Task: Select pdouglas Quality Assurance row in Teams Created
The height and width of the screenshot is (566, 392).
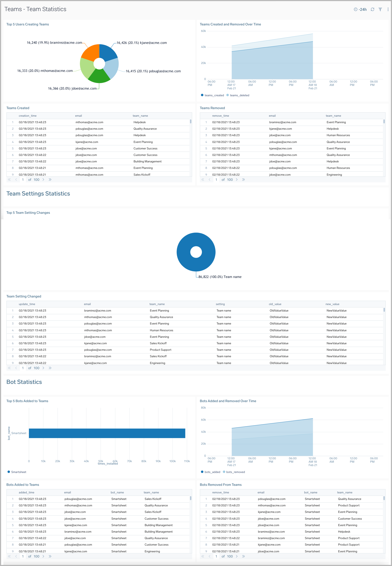Action: coord(98,129)
